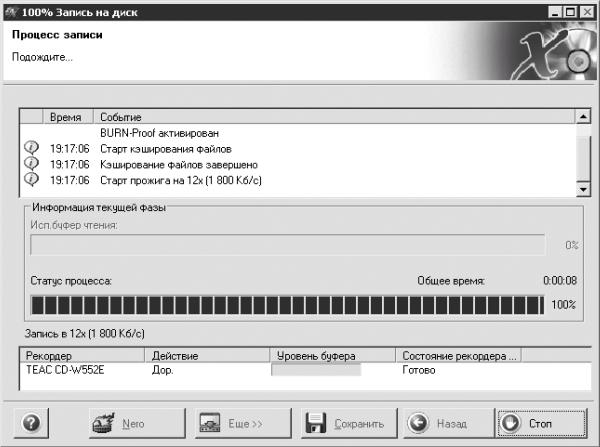Click info icon beside Старт прожига на 12x
This screenshot has width=600, height=447.
(31, 179)
